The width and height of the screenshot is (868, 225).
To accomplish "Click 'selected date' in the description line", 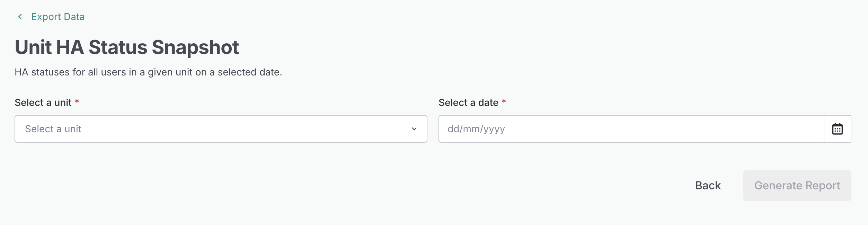I will click(249, 72).
